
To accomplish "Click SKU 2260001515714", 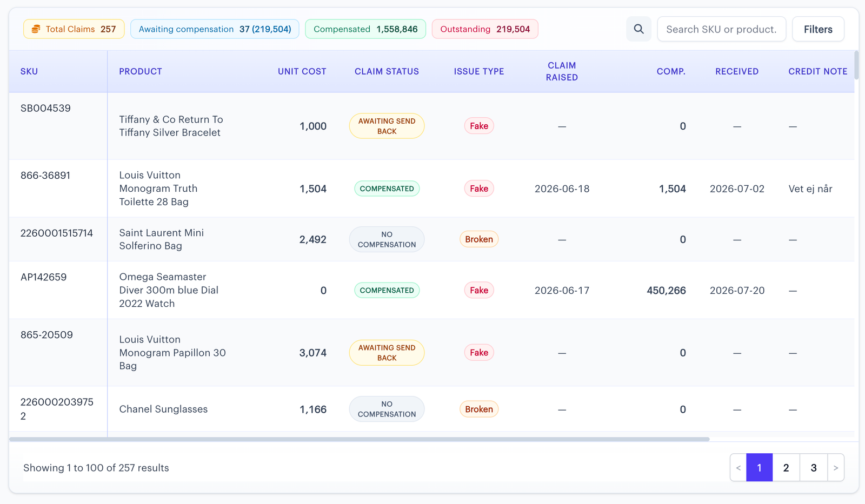I will pos(57,233).
